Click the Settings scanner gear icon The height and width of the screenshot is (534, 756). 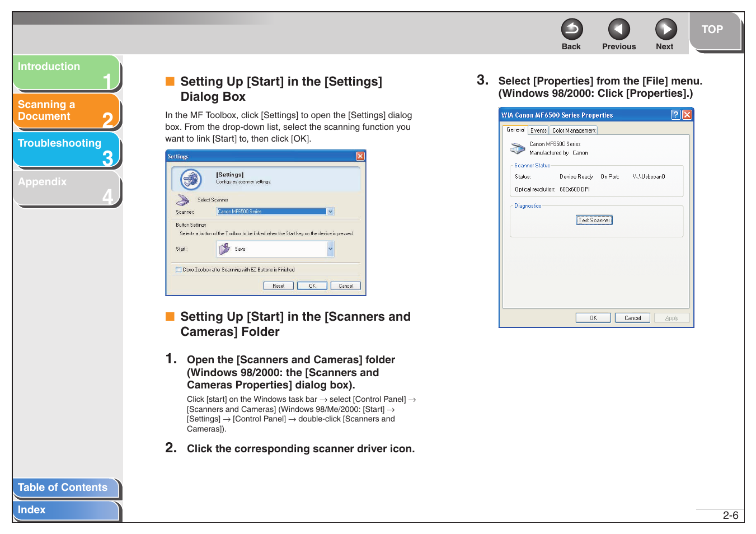point(191,179)
